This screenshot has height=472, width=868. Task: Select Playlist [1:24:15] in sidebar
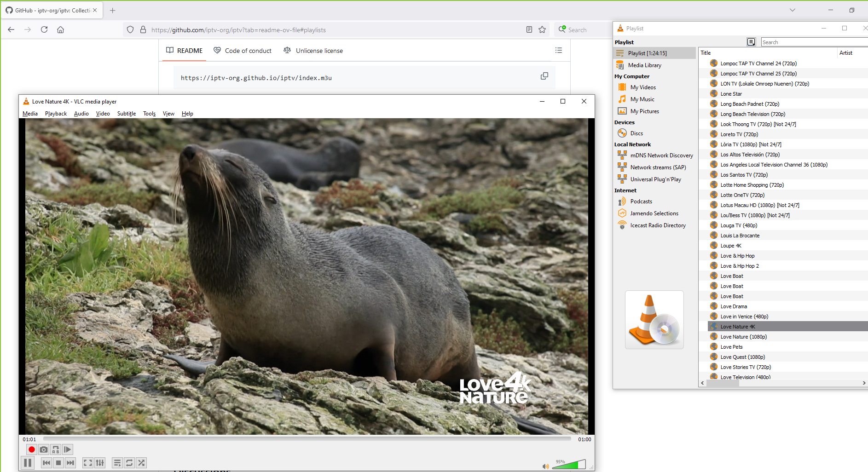pyautogui.click(x=655, y=53)
